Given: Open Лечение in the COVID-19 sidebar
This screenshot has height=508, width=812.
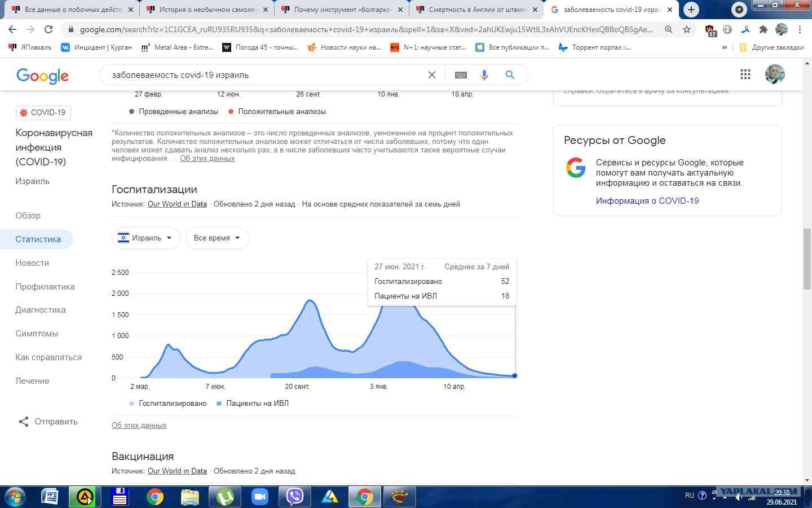Looking at the screenshot, I should tap(32, 380).
